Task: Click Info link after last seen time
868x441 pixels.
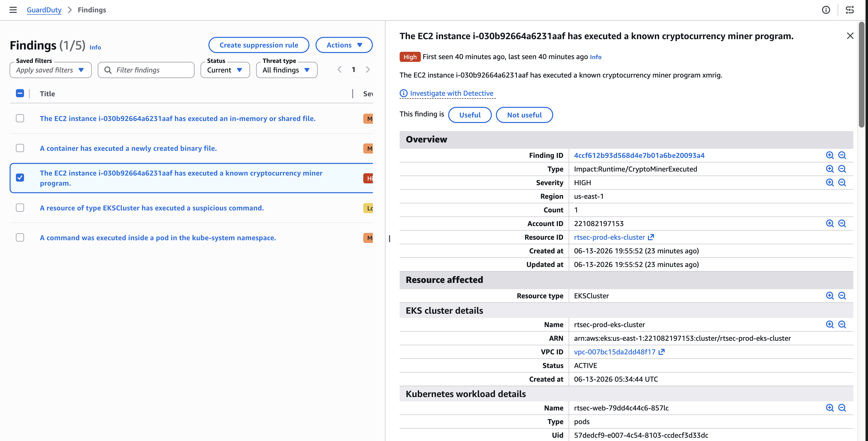Action: [x=595, y=57]
